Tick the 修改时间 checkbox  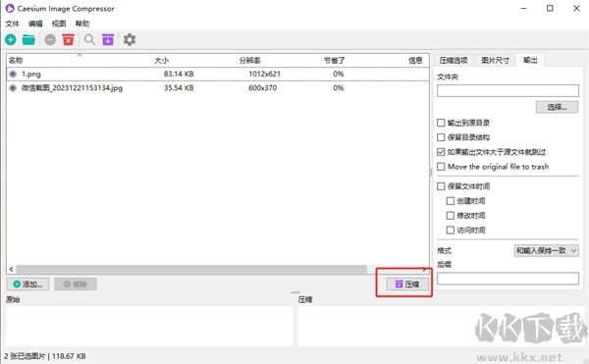(450, 216)
